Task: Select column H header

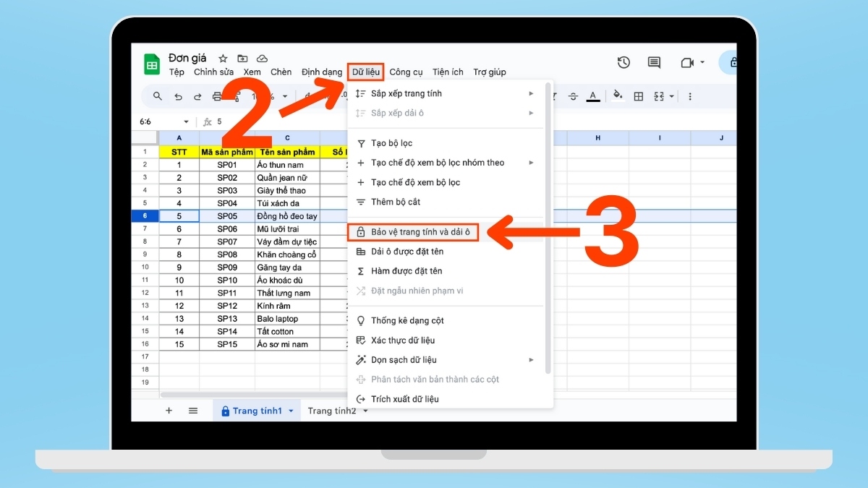Action: click(598, 138)
